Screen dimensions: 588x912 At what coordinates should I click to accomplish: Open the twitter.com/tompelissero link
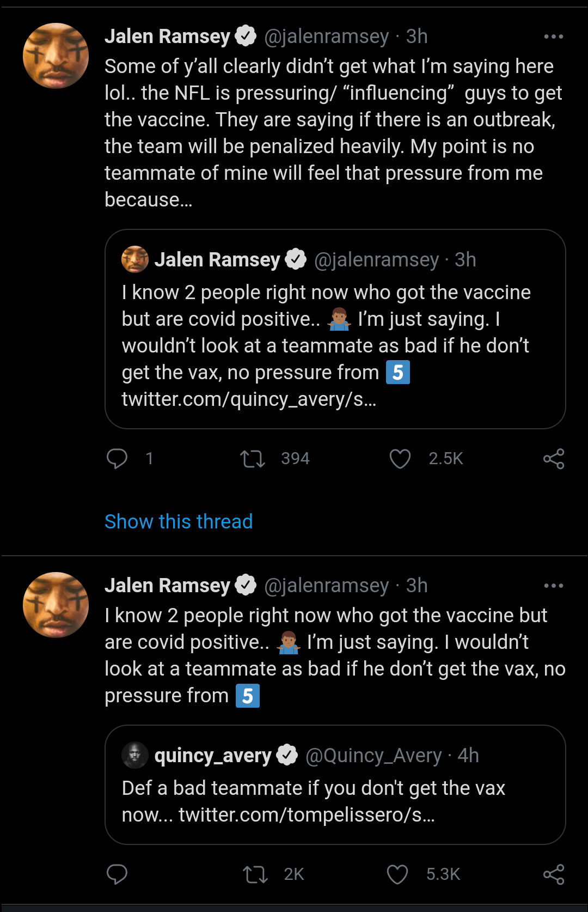click(x=307, y=815)
